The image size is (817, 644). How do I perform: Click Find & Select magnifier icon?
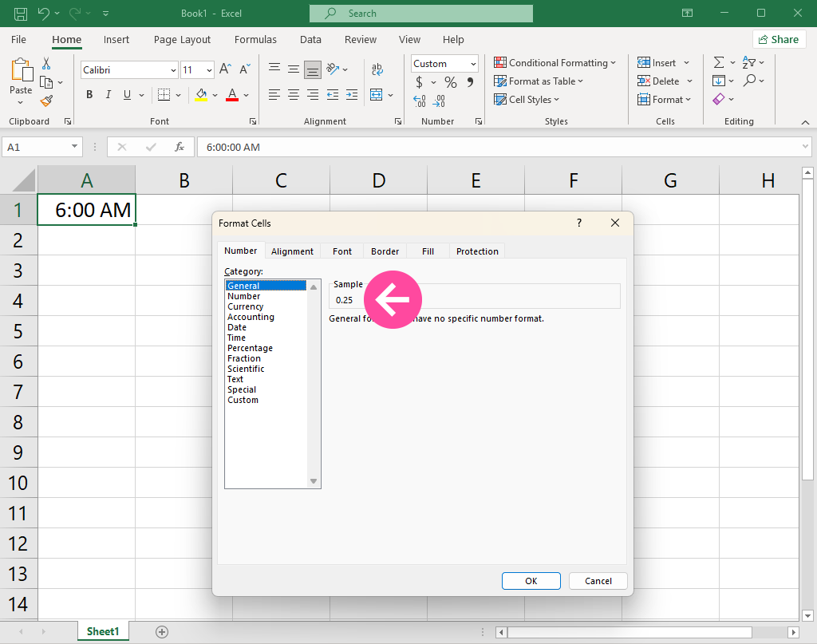click(750, 81)
